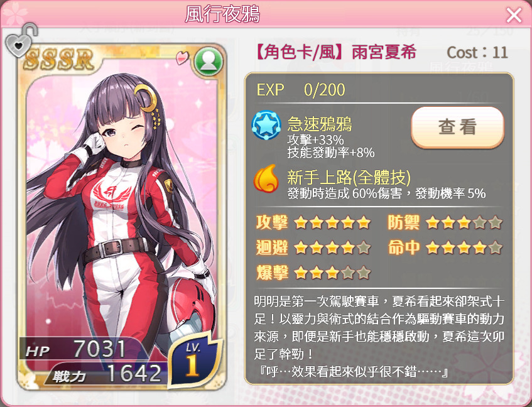Click the pink petal icon on card
The image size is (532, 407).
coord(182,57)
